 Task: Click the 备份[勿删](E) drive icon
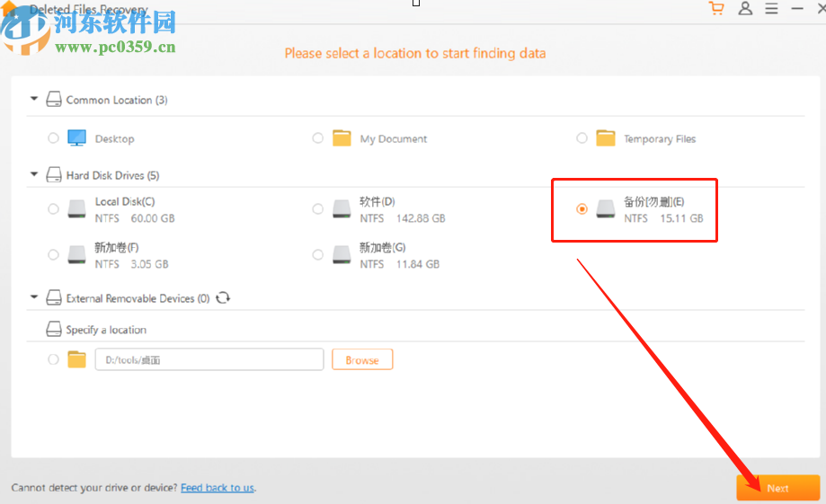606,209
